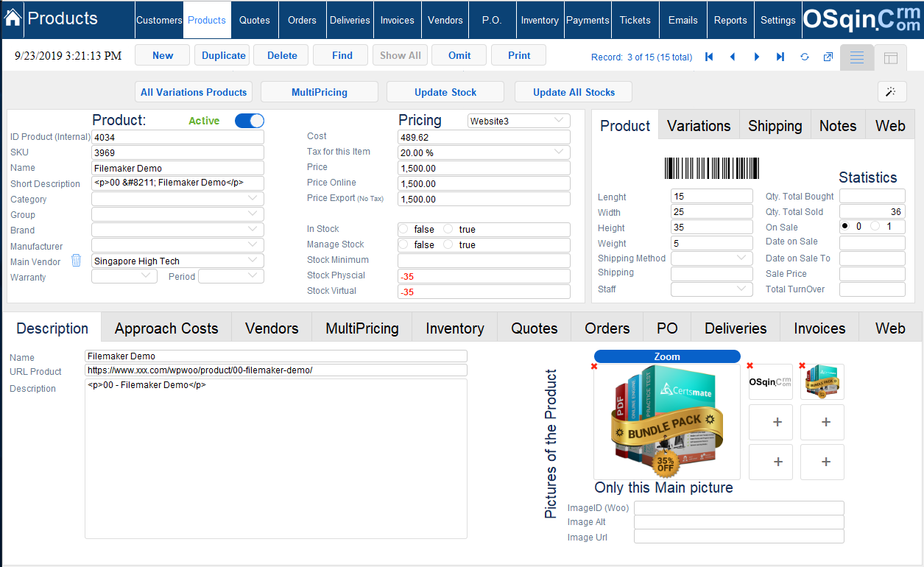Click the URL Product field
Screen dimensions: 924x567
tap(276, 370)
